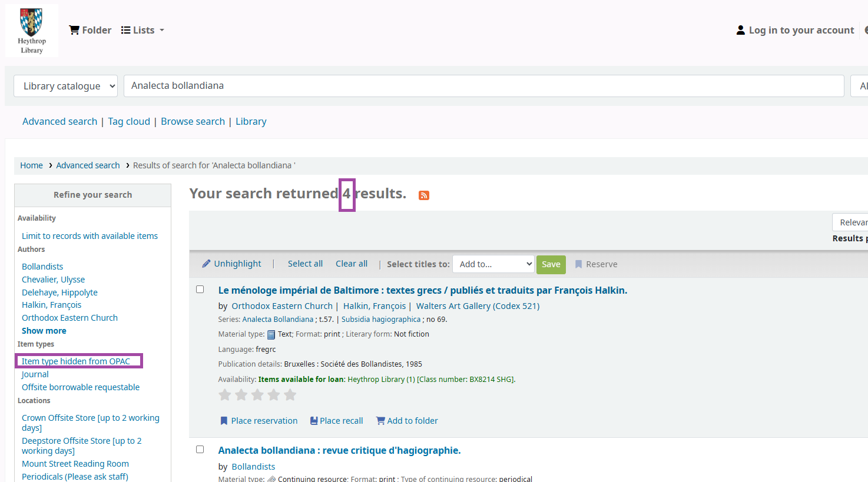The width and height of the screenshot is (868, 482).
Task: Place recall for first result
Action: coord(336,421)
